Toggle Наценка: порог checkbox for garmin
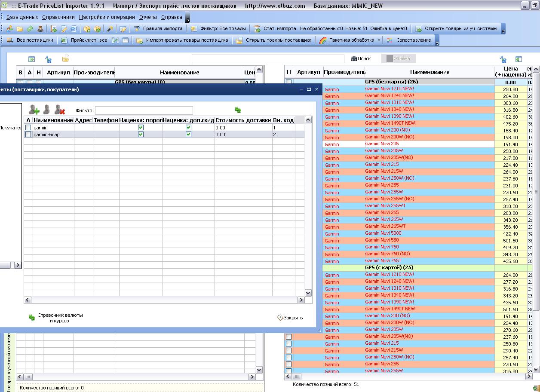This screenshot has width=540, height=392. (x=141, y=128)
